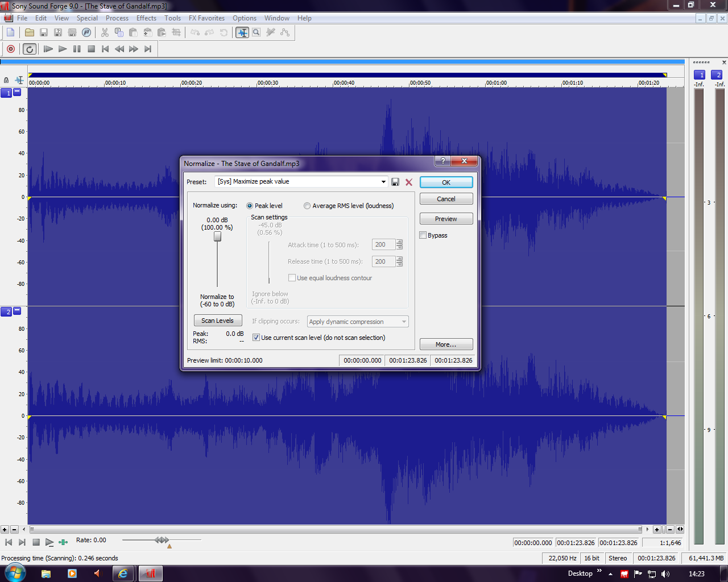This screenshot has height=582, width=728.
Task: Select the Average RMS level radio button
Action: [x=307, y=206]
